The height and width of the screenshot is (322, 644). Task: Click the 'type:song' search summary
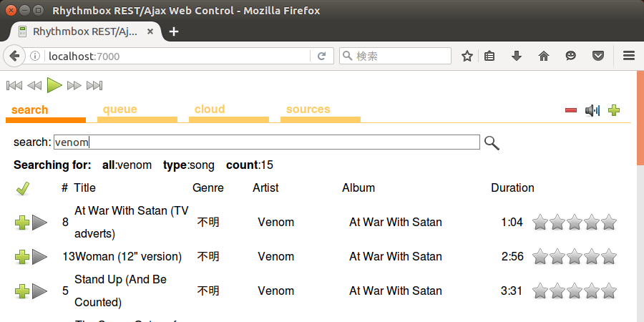coord(188,165)
